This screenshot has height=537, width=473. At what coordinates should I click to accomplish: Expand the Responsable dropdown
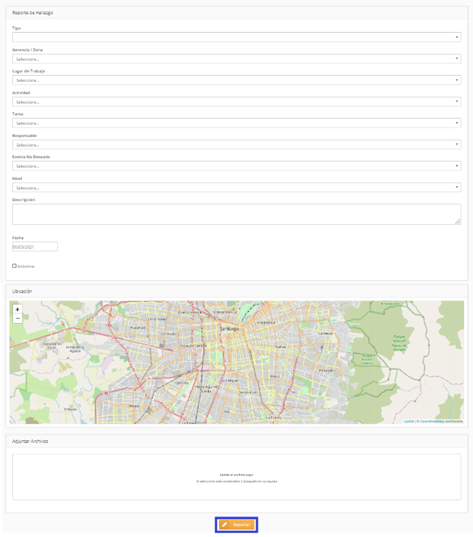click(x=237, y=145)
